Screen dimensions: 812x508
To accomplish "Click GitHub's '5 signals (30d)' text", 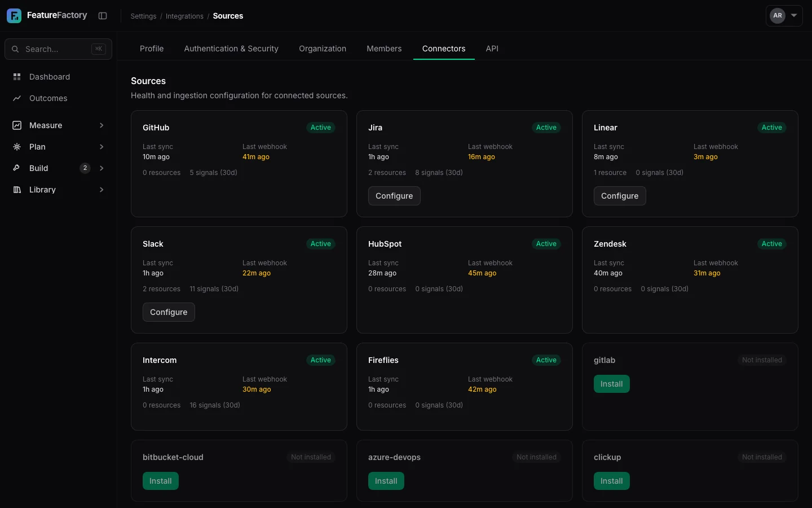I will coord(214,173).
